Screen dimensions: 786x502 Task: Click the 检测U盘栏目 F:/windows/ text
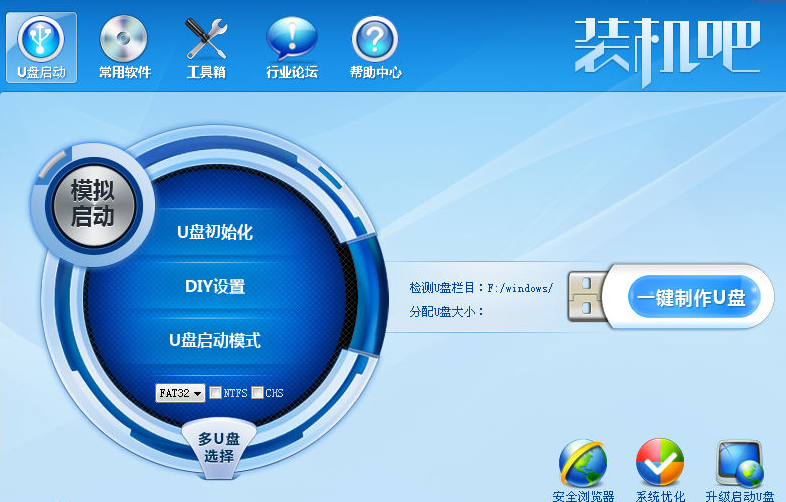coord(481,288)
